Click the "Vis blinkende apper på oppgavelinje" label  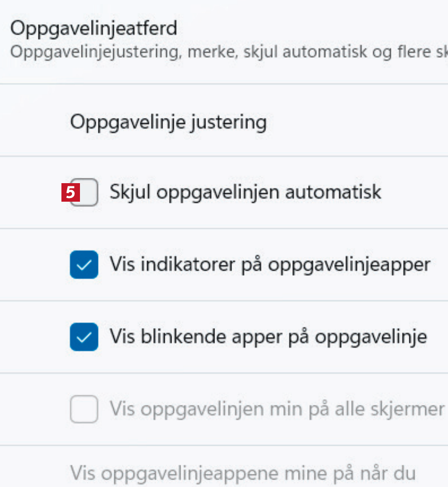[268, 337]
